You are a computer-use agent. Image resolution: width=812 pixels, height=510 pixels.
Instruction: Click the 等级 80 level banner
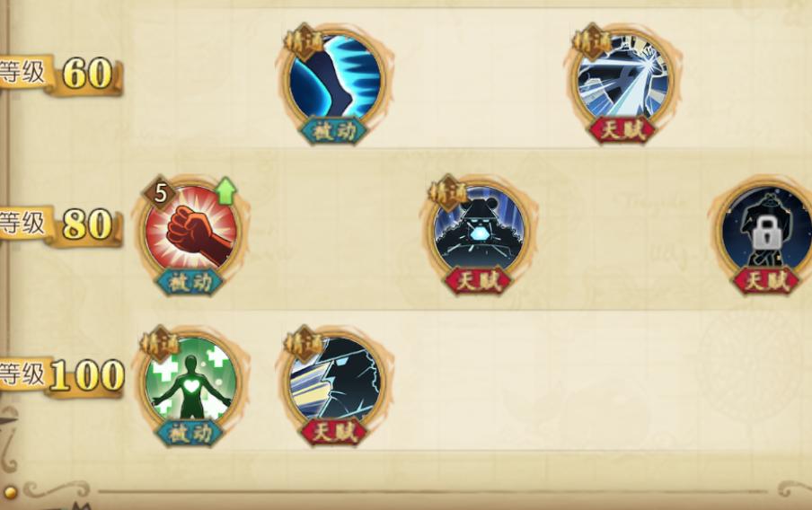[x=59, y=225]
